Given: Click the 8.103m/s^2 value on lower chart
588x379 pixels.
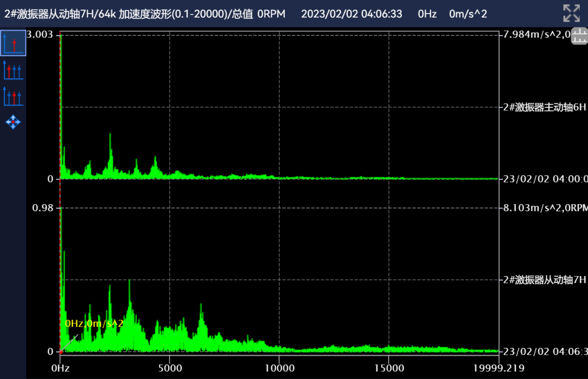Looking at the screenshot, I should 536,208.
